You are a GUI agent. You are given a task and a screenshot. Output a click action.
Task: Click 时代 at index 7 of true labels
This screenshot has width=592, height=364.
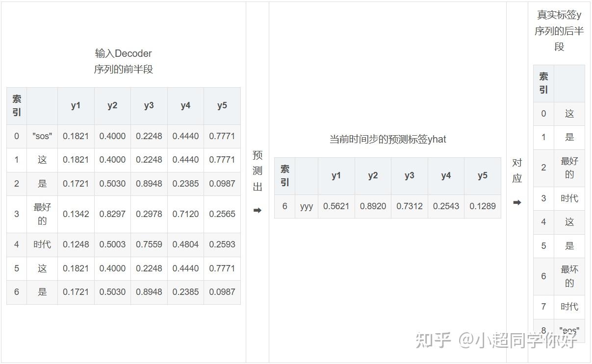coord(569,307)
